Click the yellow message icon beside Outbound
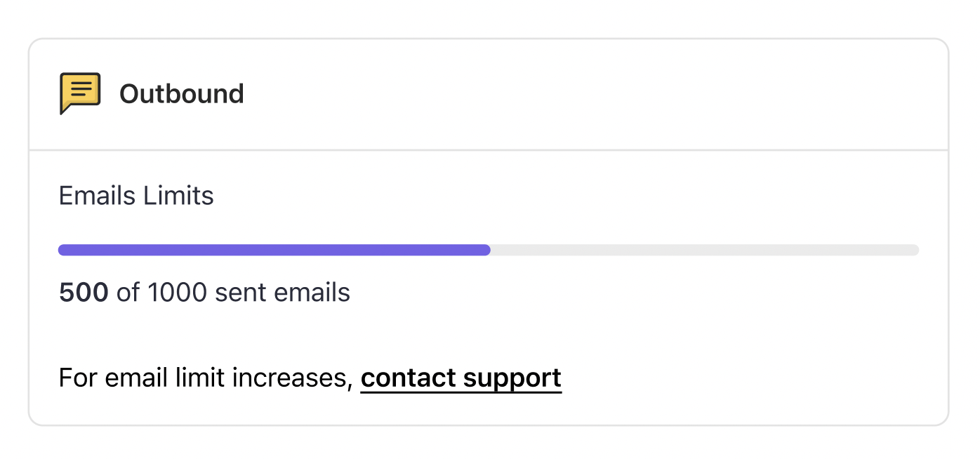This screenshot has width=980, height=459. pyautogui.click(x=80, y=91)
